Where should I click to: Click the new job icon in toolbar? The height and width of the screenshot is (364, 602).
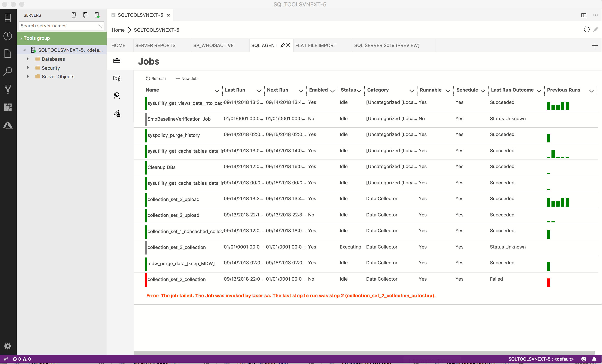186,78
